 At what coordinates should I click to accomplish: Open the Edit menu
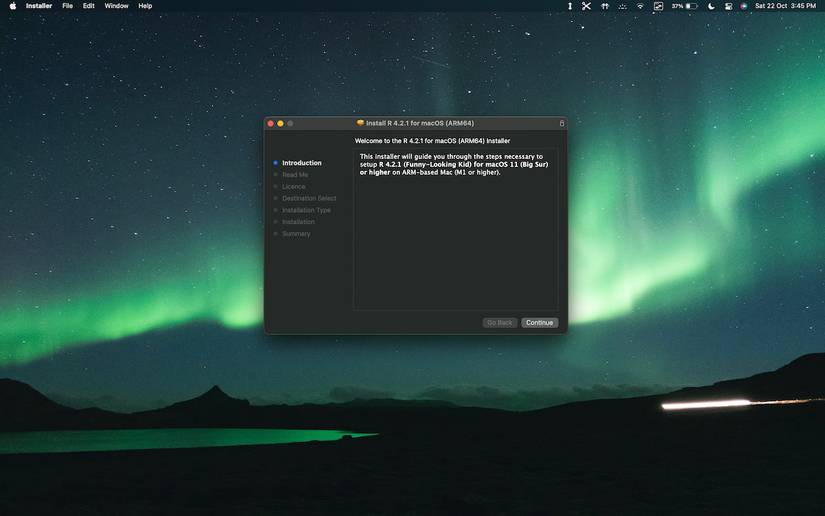88,6
